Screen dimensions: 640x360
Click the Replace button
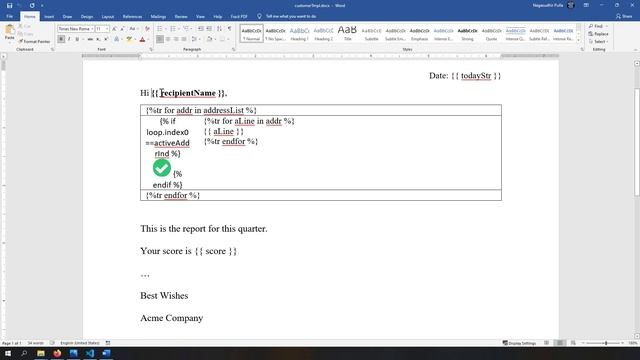pyautogui.click(x=598, y=34)
